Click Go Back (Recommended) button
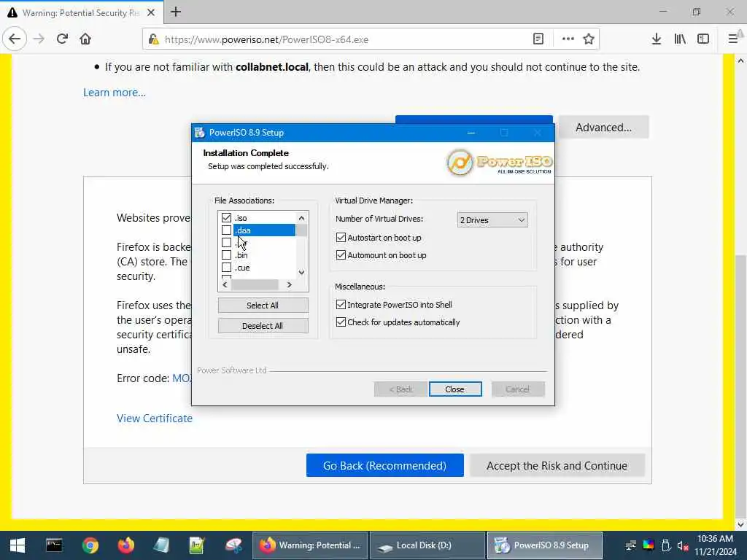Screen dimensions: 747x560 coord(385,465)
